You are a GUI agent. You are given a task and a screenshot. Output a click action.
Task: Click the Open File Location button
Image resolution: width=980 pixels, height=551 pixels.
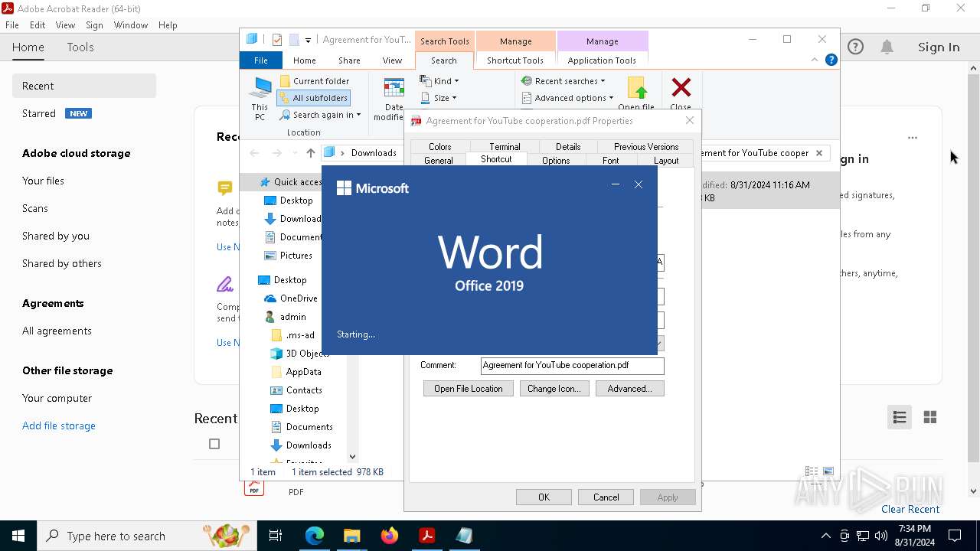pos(469,389)
